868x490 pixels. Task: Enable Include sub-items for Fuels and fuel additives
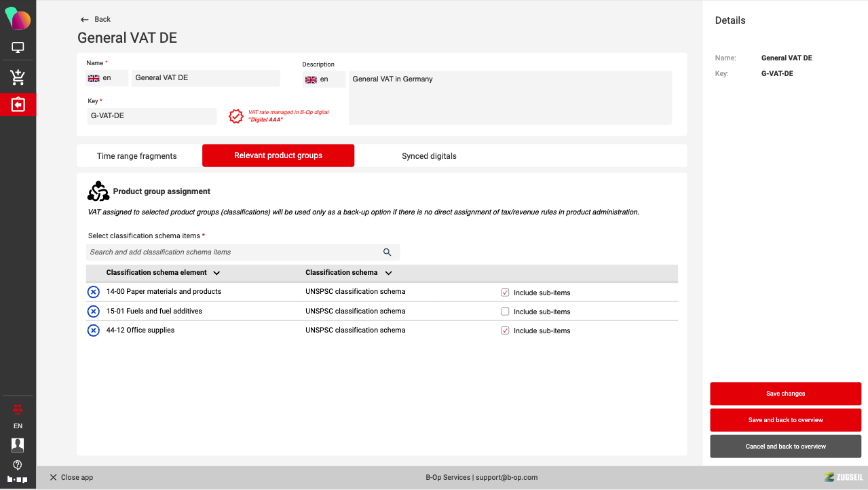pos(505,312)
